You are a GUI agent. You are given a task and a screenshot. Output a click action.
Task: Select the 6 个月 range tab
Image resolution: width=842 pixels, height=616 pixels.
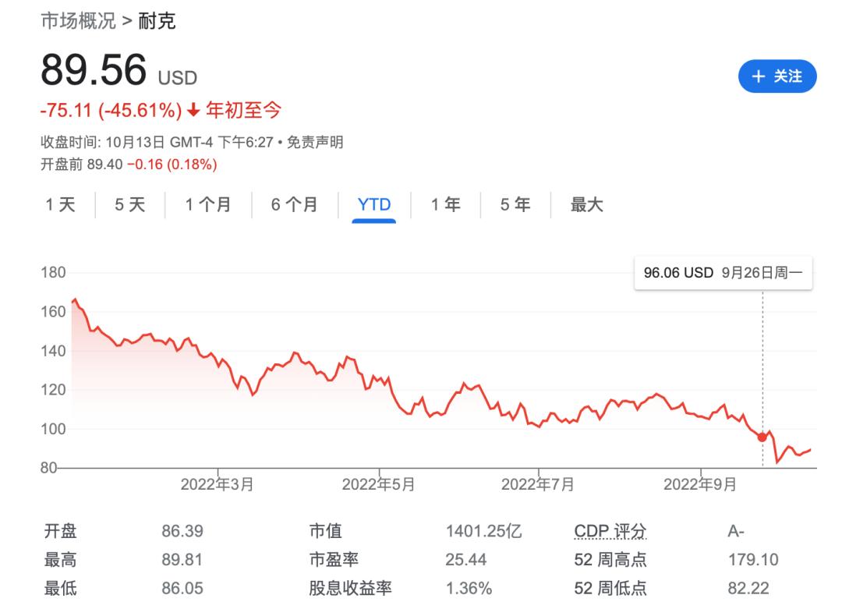pos(294,204)
